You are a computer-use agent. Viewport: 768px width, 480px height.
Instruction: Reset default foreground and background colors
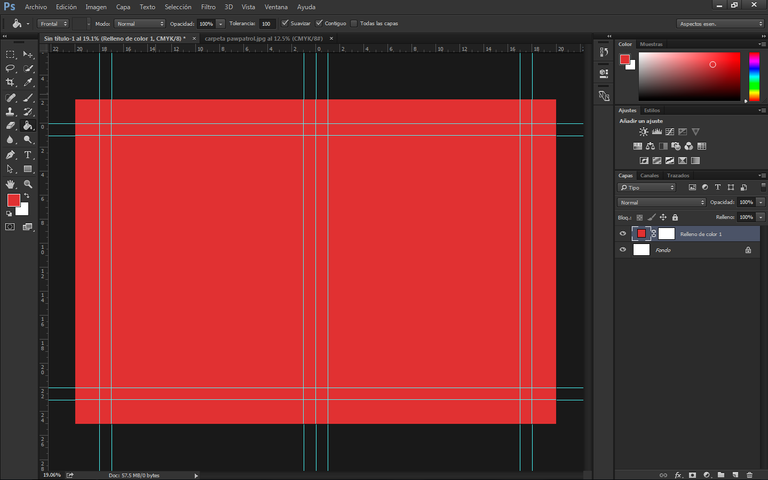[x=9, y=214]
